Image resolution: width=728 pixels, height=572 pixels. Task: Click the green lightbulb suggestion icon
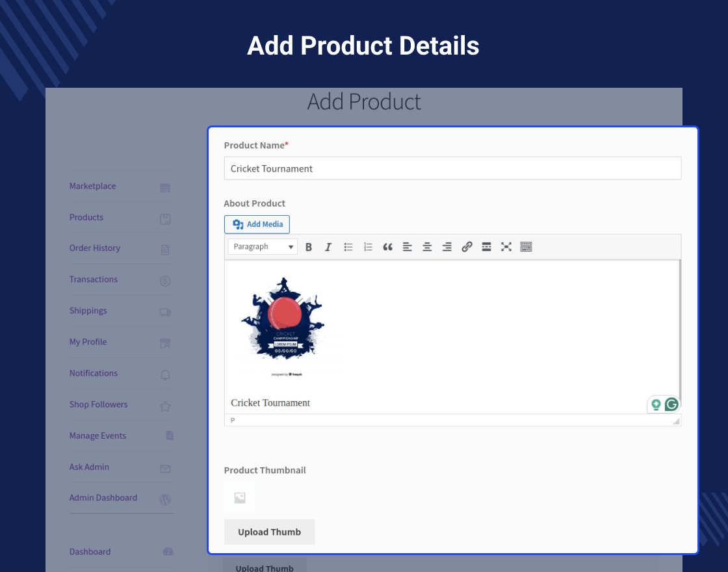pyautogui.click(x=656, y=405)
